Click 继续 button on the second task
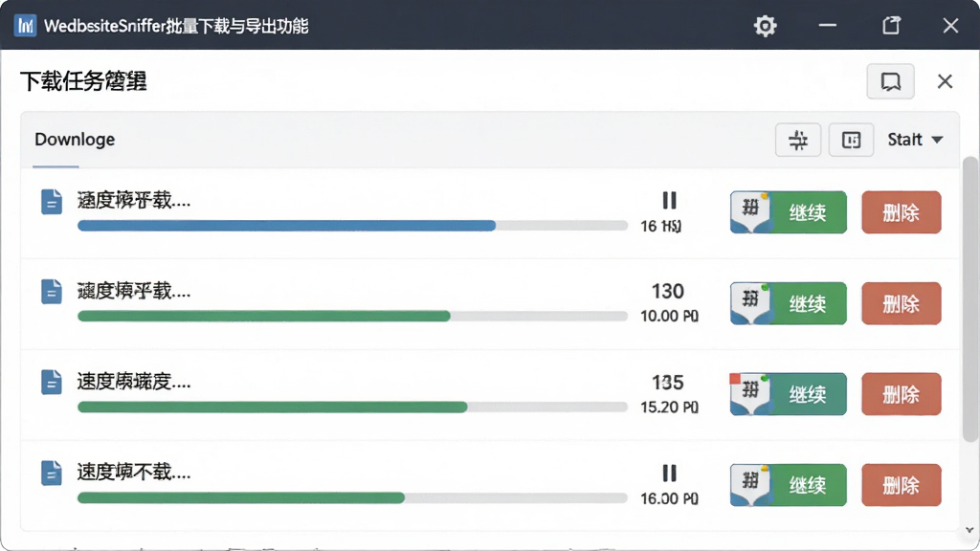 (808, 303)
